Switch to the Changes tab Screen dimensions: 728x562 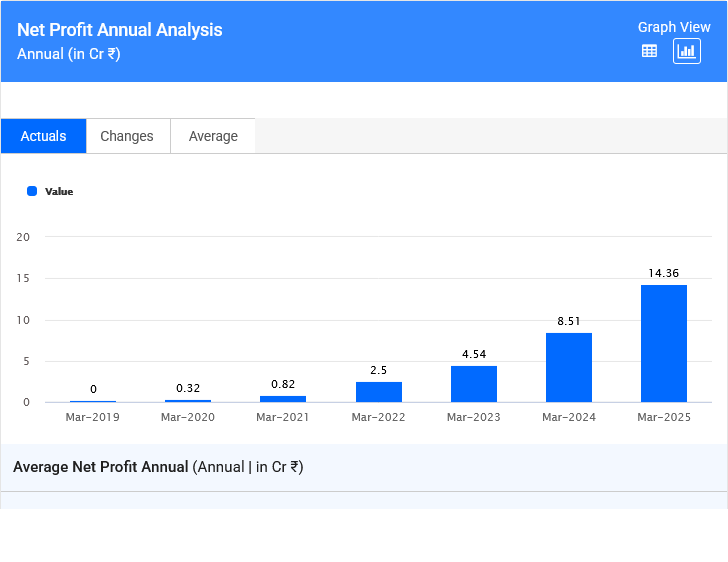pyautogui.click(x=127, y=136)
